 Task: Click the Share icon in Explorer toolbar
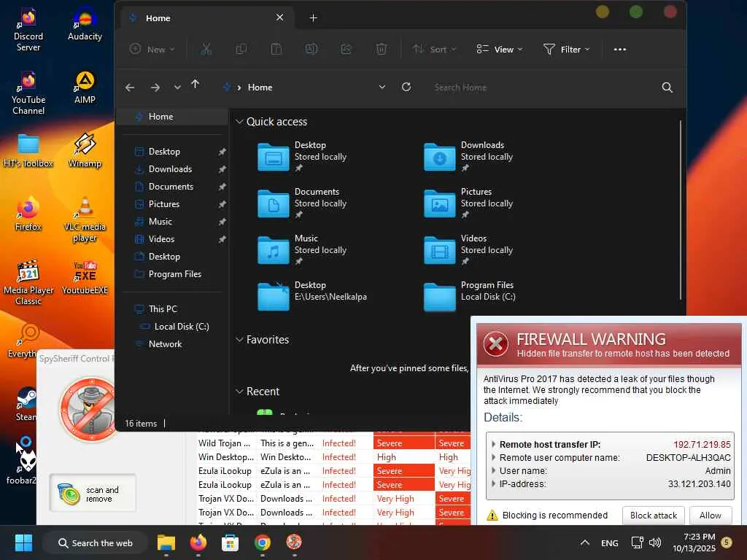pyautogui.click(x=347, y=49)
